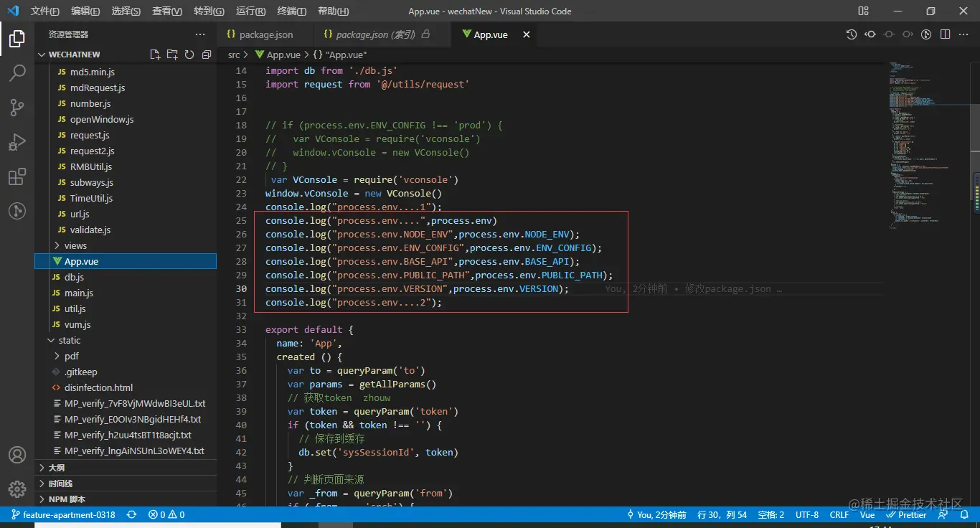Open the Manage gear menu

pyautogui.click(x=17, y=489)
